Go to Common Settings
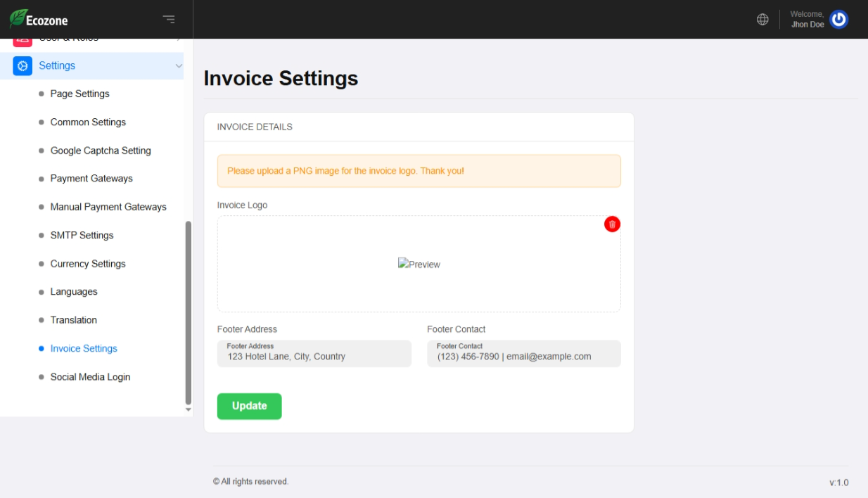 [x=88, y=122]
